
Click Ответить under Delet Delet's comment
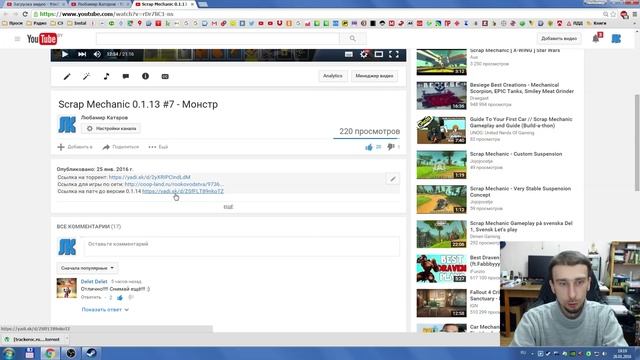pos(91,298)
